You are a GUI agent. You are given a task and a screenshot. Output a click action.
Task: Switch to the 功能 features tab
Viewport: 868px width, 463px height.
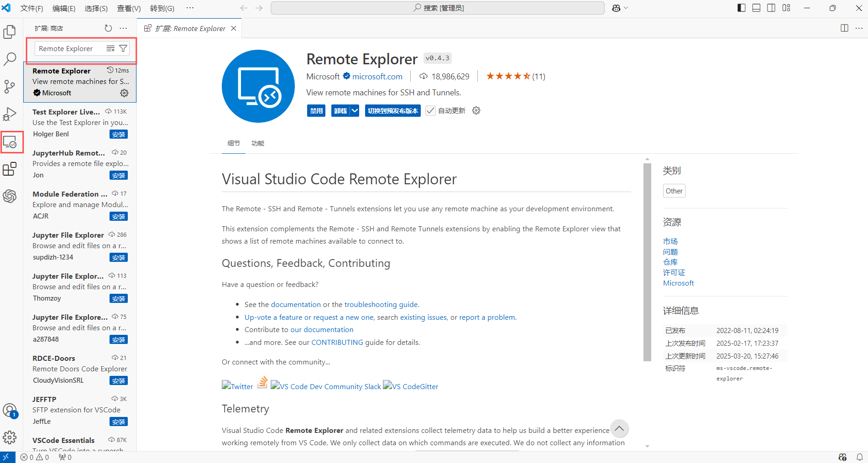pyautogui.click(x=258, y=143)
